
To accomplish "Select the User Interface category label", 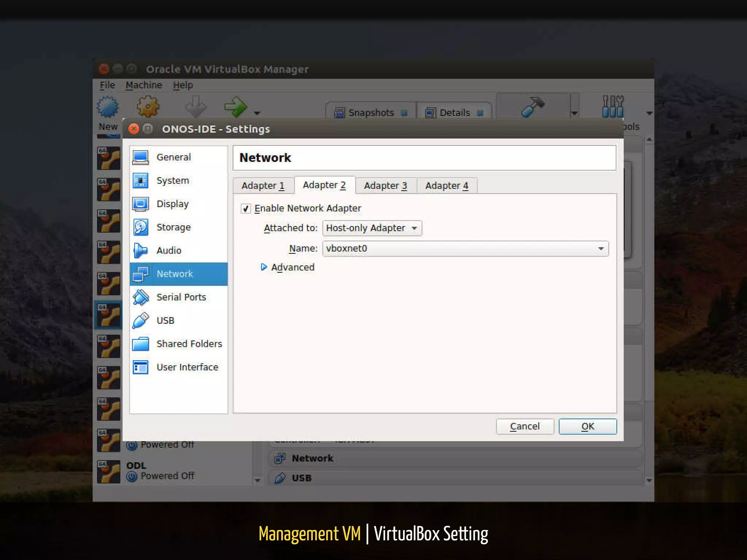I will point(187,367).
